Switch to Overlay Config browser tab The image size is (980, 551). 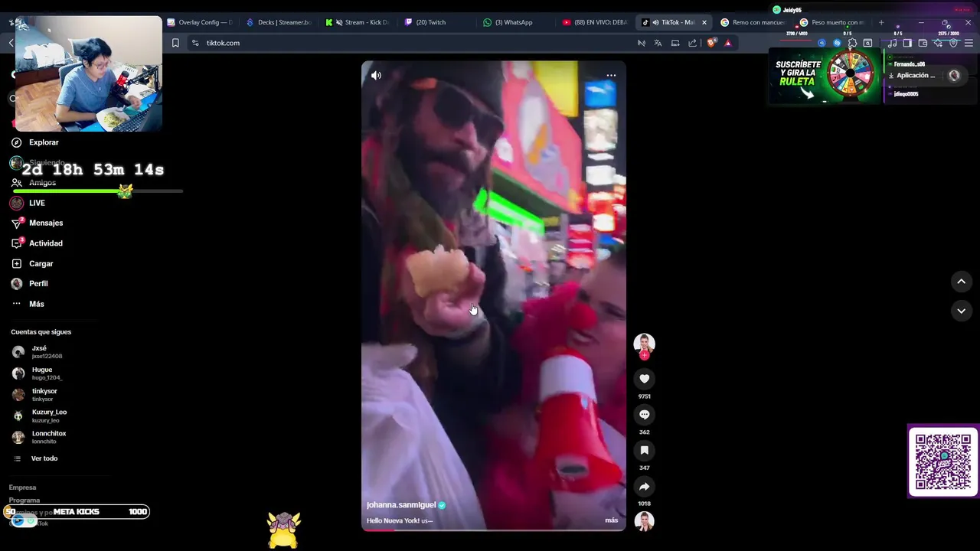pyautogui.click(x=199, y=22)
